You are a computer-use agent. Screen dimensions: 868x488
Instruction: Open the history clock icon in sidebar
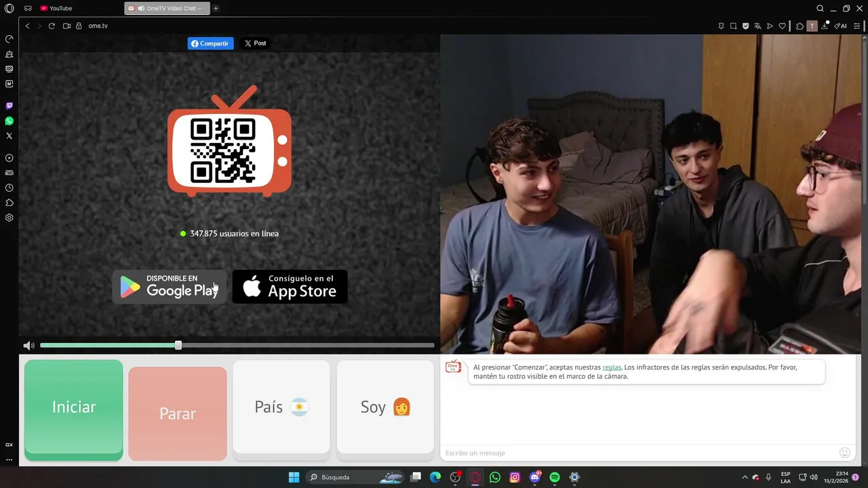click(x=9, y=188)
